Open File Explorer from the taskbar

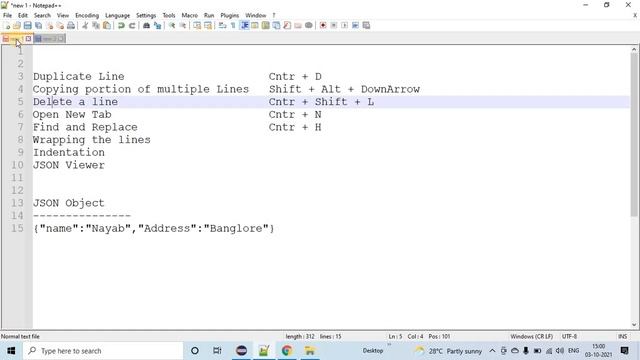tap(309, 351)
